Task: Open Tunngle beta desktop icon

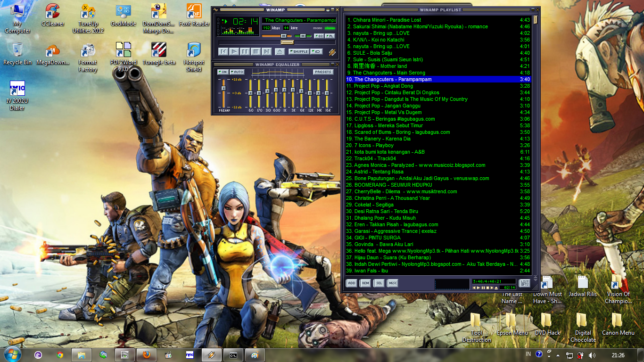Action: click(159, 54)
